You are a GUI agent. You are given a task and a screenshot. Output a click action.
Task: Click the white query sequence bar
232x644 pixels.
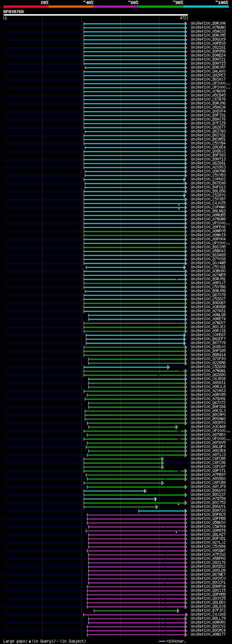pyautogui.click(x=96, y=15)
